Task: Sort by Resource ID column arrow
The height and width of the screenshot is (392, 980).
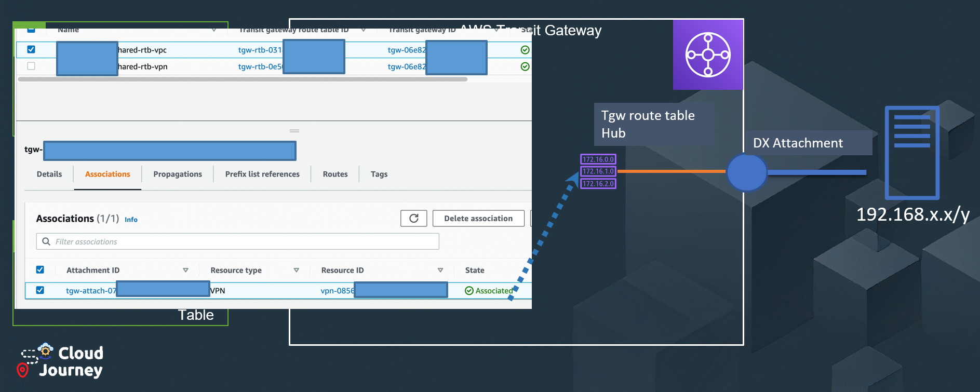Action: [x=440, y=270]
